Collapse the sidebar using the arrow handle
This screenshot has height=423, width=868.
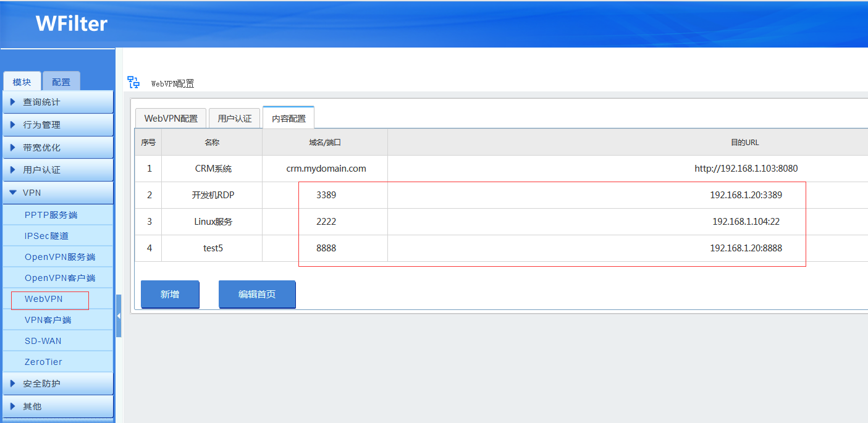click(118, 316)
